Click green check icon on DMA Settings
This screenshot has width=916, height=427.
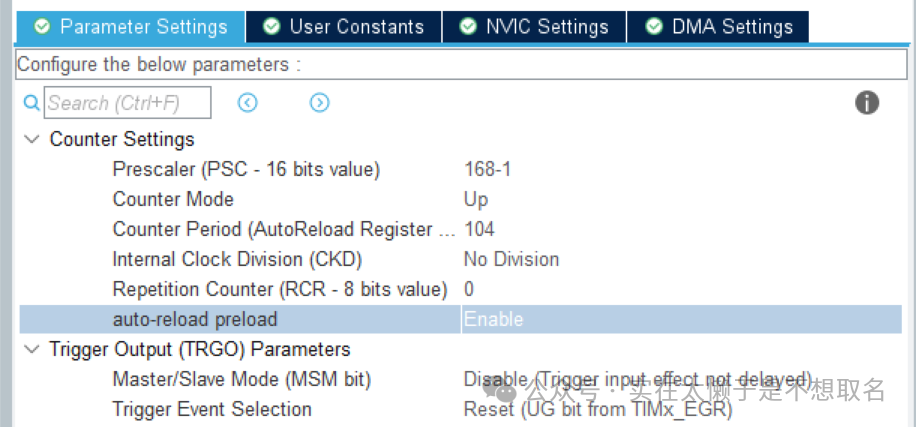tap(654, 26)
